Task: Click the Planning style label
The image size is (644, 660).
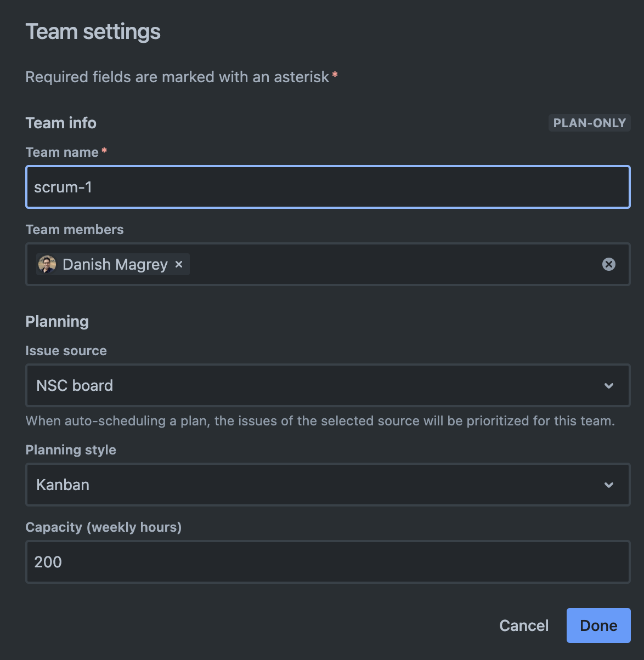Action: point(71,450)
